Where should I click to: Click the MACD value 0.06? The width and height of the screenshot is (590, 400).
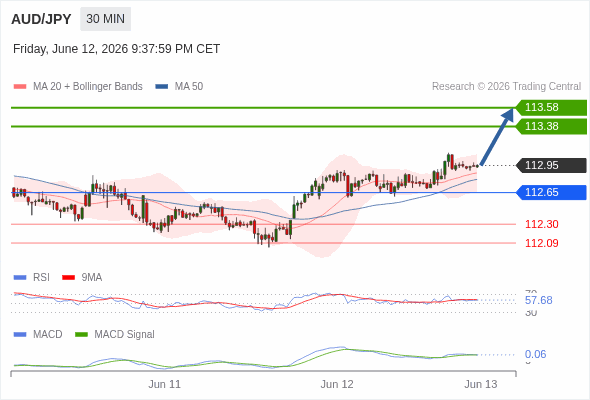pyautogui.click(x=535, y=354)
